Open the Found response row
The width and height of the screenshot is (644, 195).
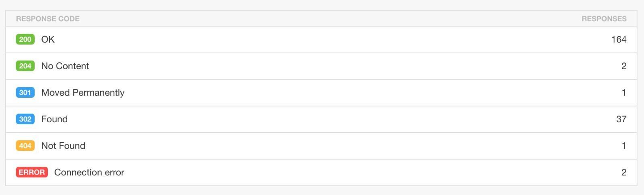(321, 119)
